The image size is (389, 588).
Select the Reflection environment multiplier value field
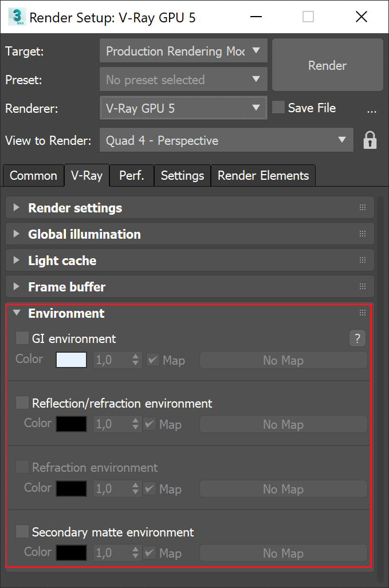pos(112,424)
